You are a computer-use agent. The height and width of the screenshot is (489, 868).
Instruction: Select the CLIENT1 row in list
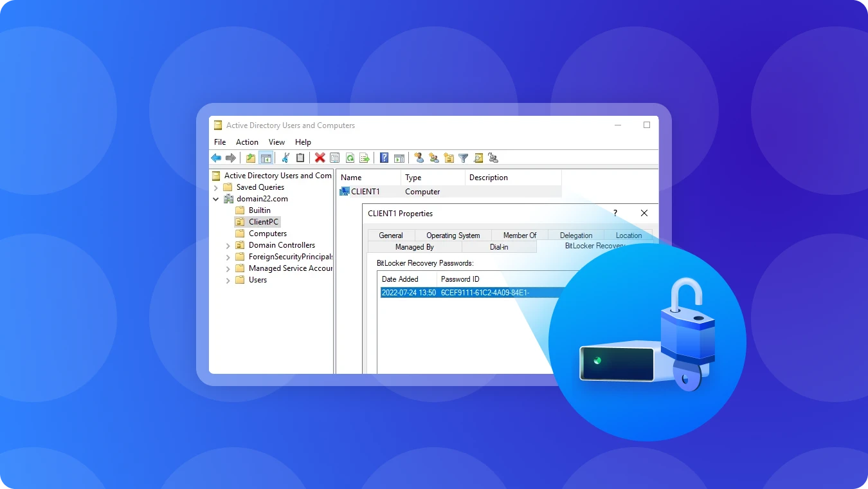pyautogui.click(x=449, y=192)
